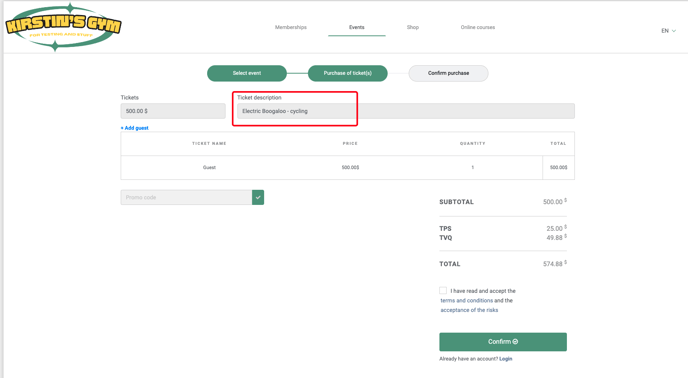Viewport: 688px width, 378px height.
Task: Return to the Select event step
Action: tap(247, 73)
